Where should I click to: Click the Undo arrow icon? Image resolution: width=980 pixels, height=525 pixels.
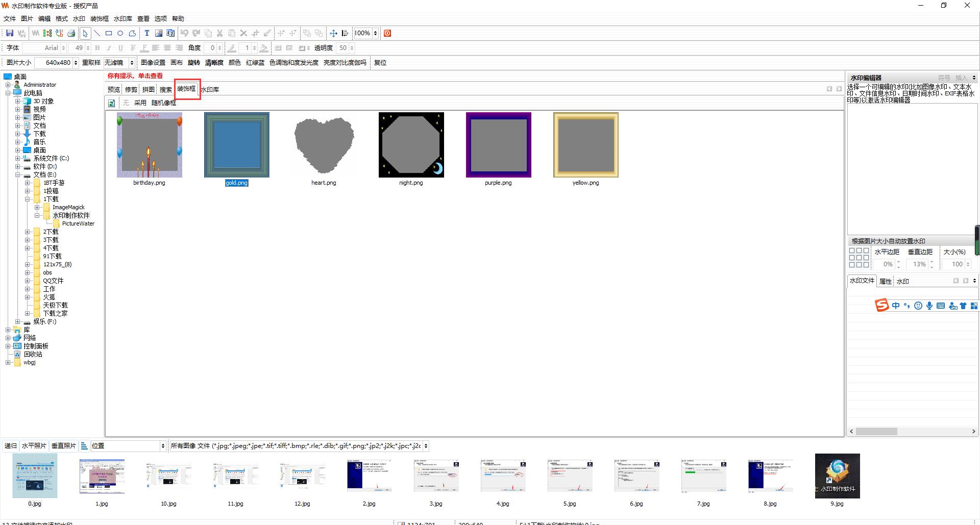point(184,33)
